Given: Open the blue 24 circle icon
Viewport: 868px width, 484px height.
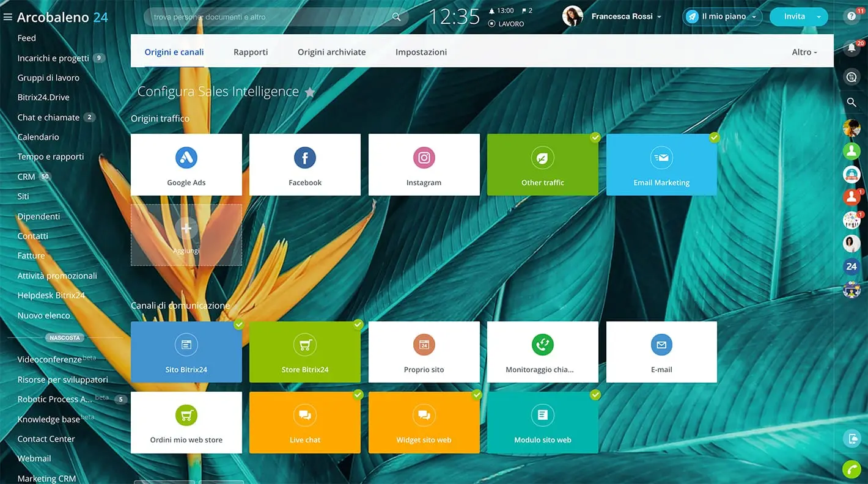Looking at the screenshot, I should pos(851,266).
